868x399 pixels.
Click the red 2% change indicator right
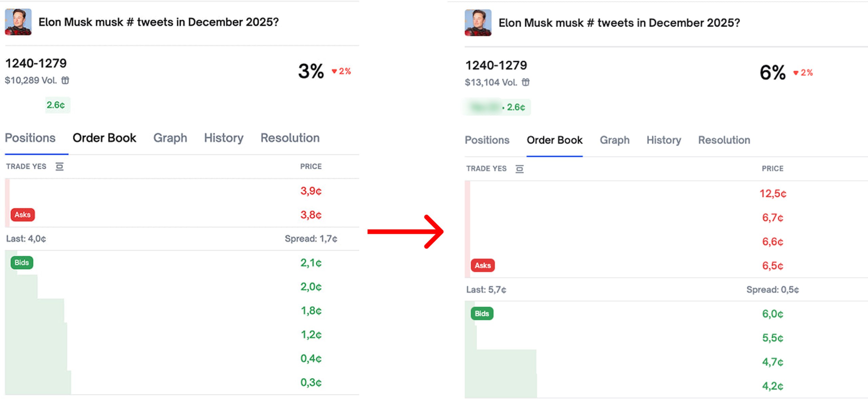803,73
